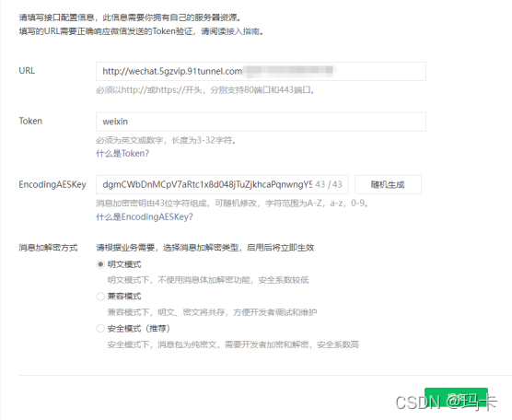Open the 接入指南 access guide link
Screen dimensions: 512x420
[243, 31]
